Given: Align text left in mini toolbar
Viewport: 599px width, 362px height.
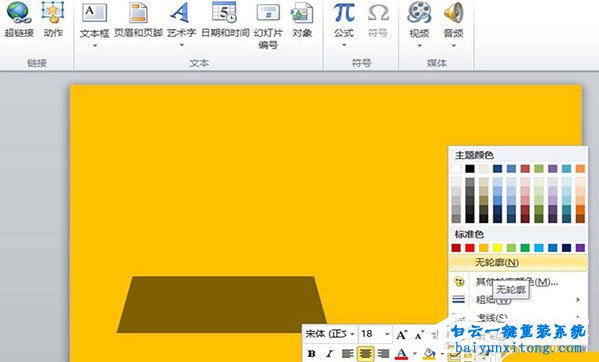Looking at the screenshot, I should [347, 354].
